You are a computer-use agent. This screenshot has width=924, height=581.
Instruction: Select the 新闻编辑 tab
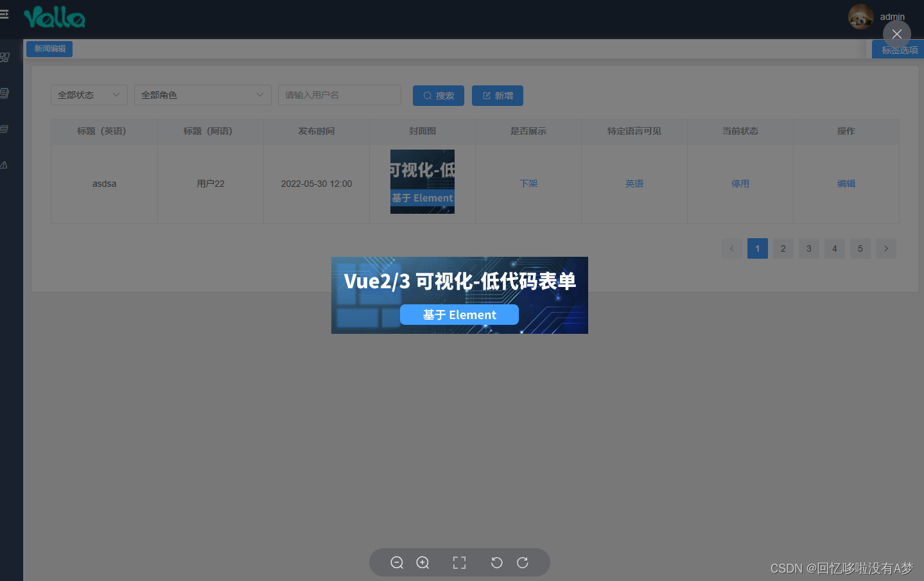coord(49,49)
